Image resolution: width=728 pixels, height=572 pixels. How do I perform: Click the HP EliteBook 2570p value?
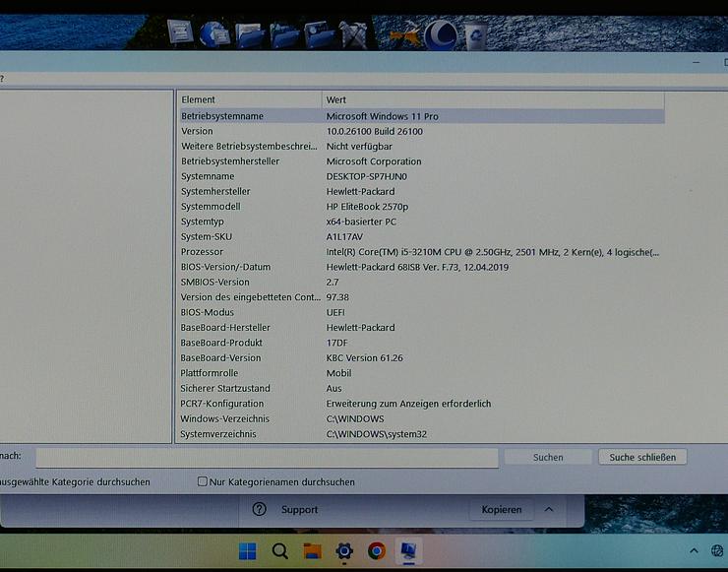point(367,207)
